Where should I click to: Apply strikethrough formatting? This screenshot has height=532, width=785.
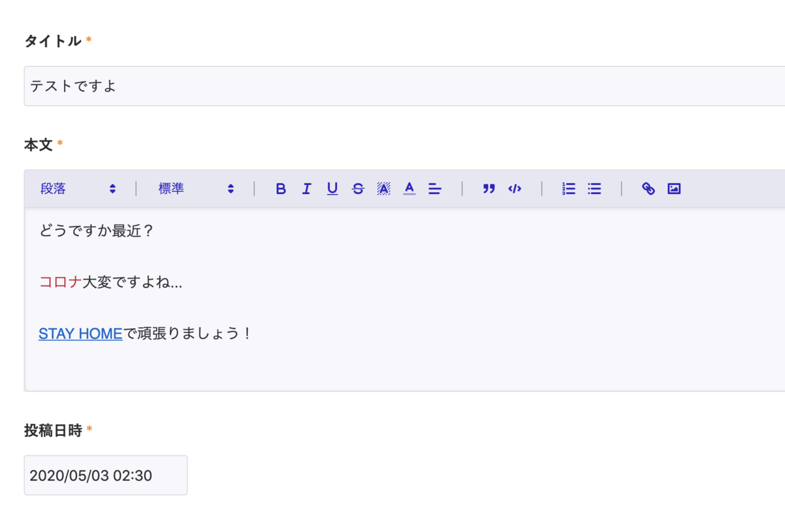click(x=358, y=188)
